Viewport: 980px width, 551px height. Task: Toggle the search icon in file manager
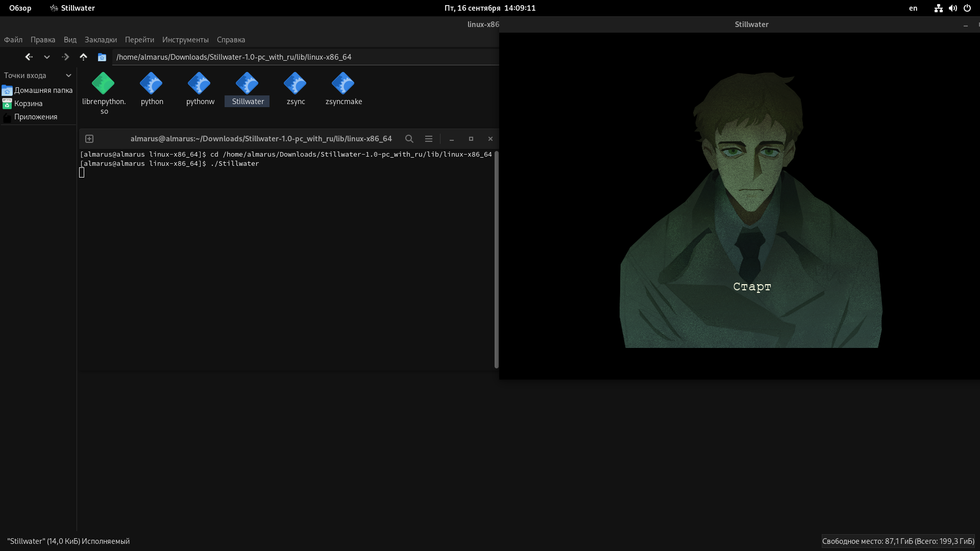click(409, 139)
